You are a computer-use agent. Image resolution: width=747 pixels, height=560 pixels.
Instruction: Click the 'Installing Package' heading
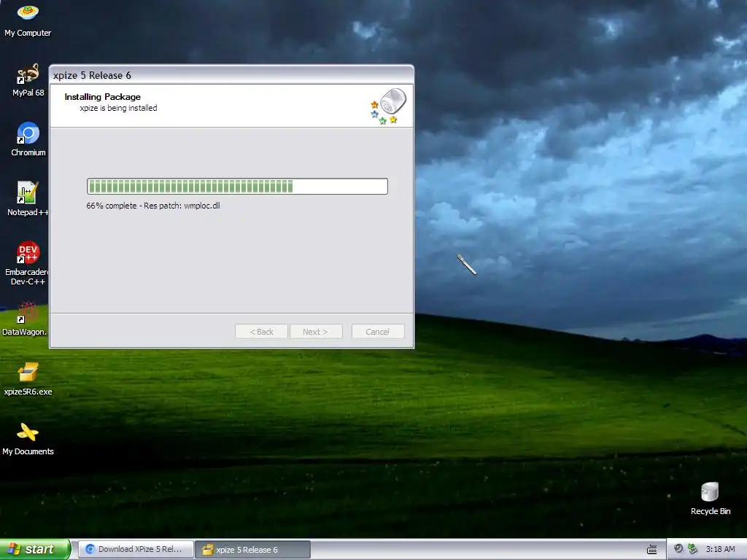pos(102,97)
